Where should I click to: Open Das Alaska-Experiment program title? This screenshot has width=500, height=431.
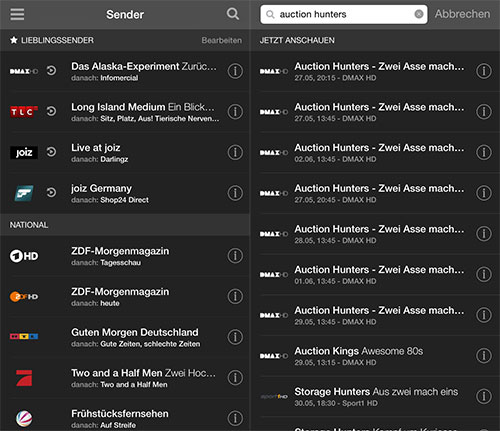144,66
